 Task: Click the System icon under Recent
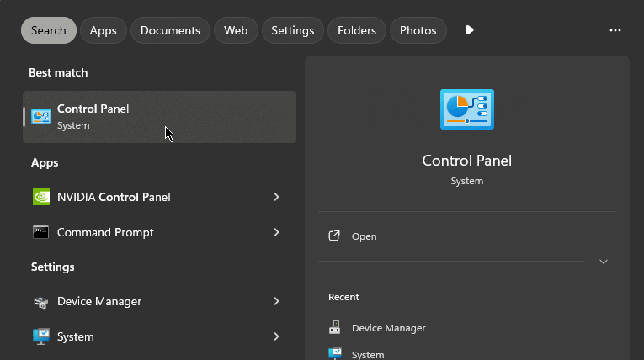tap(335, 354)
